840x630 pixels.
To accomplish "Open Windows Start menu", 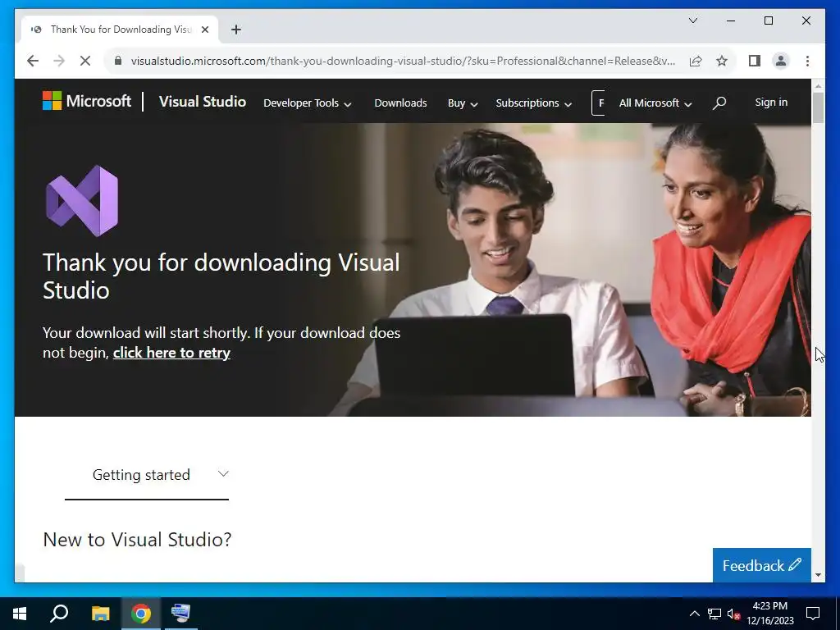I will click(x=20, y=614).
